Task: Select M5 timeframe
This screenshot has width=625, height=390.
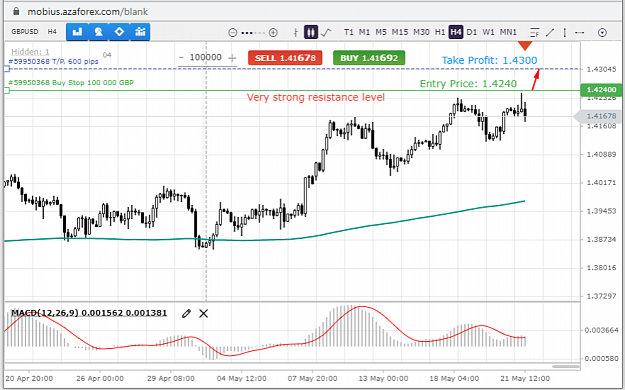Action: (x=381, y=32)
